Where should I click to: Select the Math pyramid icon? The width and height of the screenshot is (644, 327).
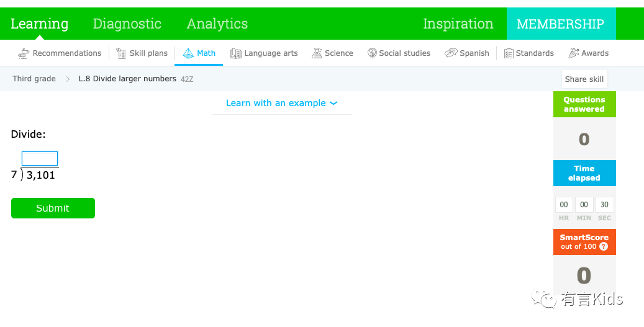[188, 53]
